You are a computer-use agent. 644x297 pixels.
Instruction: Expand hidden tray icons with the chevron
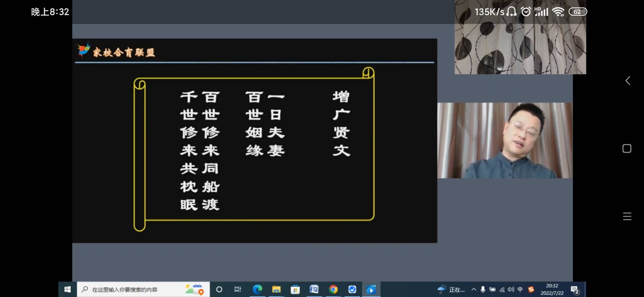[x=474, y=289]
